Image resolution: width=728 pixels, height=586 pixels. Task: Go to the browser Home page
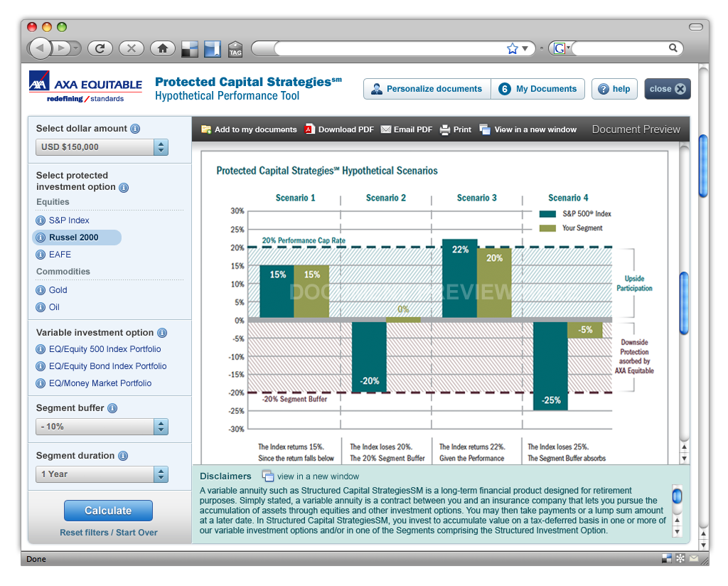coord(163,48)
